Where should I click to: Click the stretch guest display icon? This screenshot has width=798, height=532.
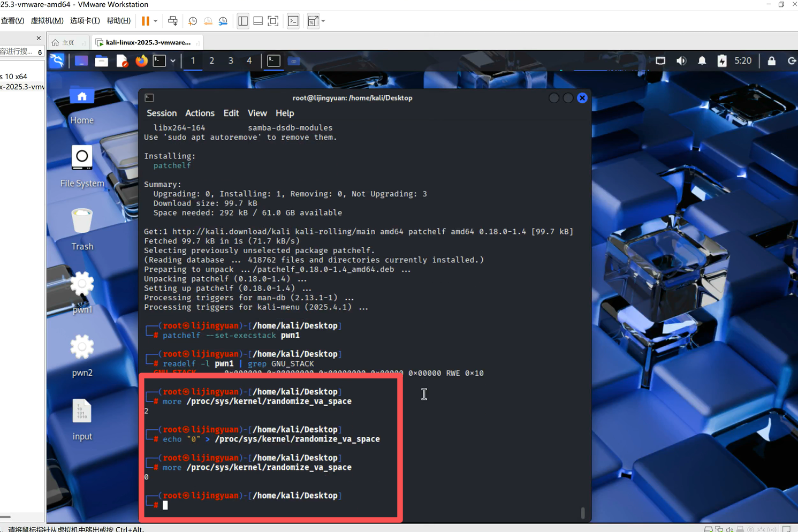coord(313,21)
